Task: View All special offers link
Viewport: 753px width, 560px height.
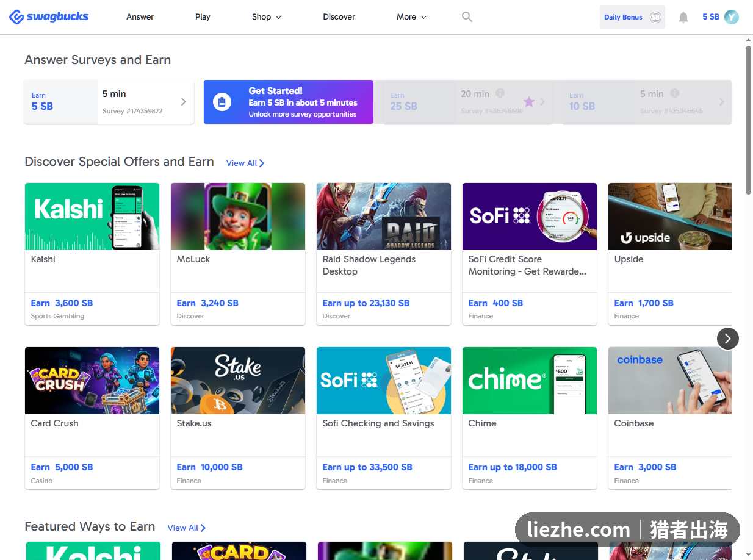Action: point(245,163)
